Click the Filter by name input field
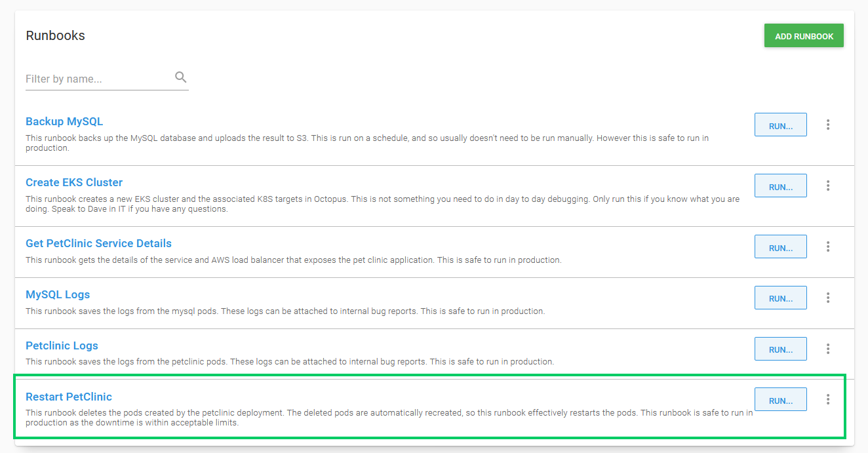868x453 pixels. tap(92, 78)
